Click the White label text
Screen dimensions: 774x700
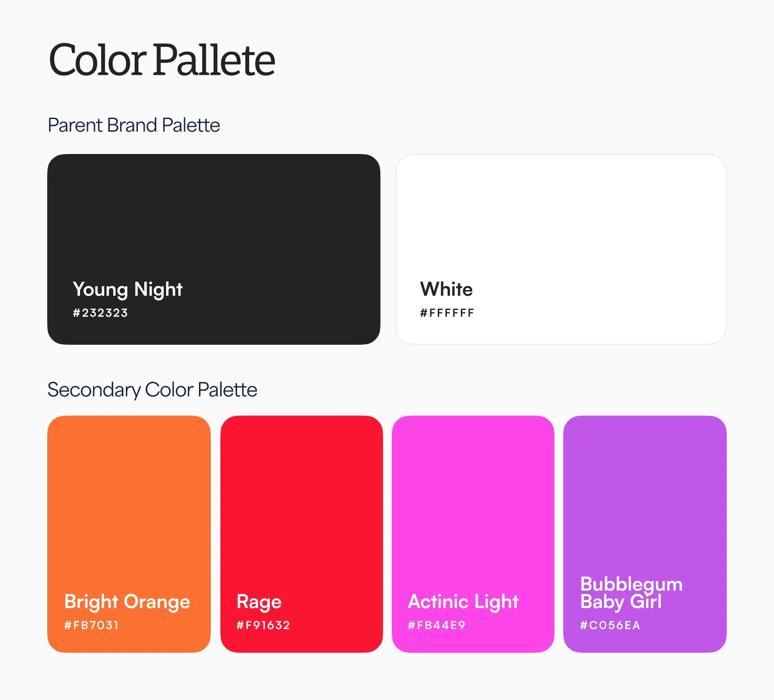[x=446, y=289]
